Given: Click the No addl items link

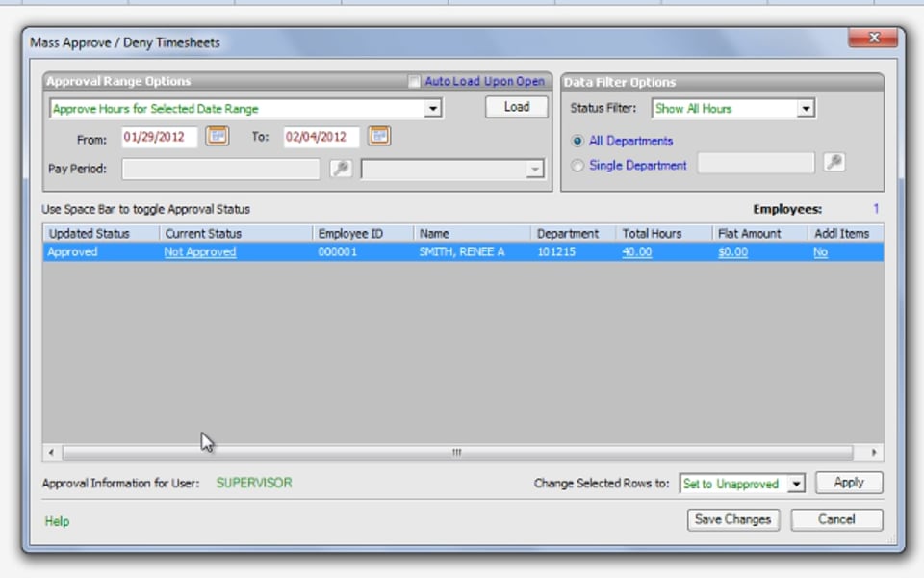Looking at the screenshot, I should pyautogui.click(x=820, y=251).
